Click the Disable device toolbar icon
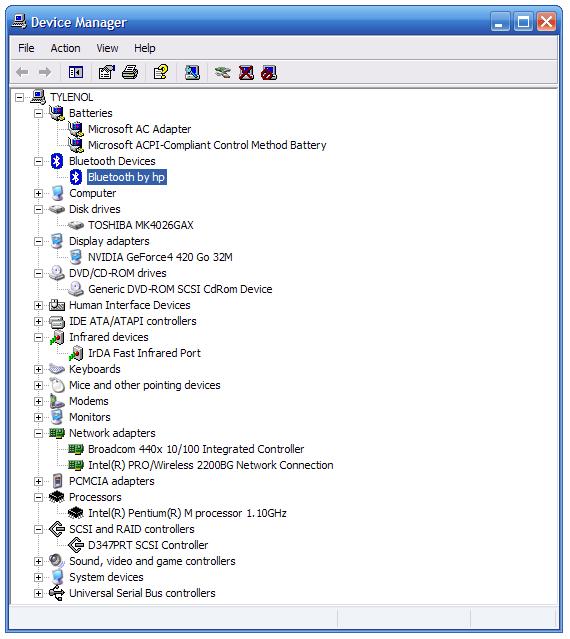This screenshot has height=639, width=570. coord(269,73)
